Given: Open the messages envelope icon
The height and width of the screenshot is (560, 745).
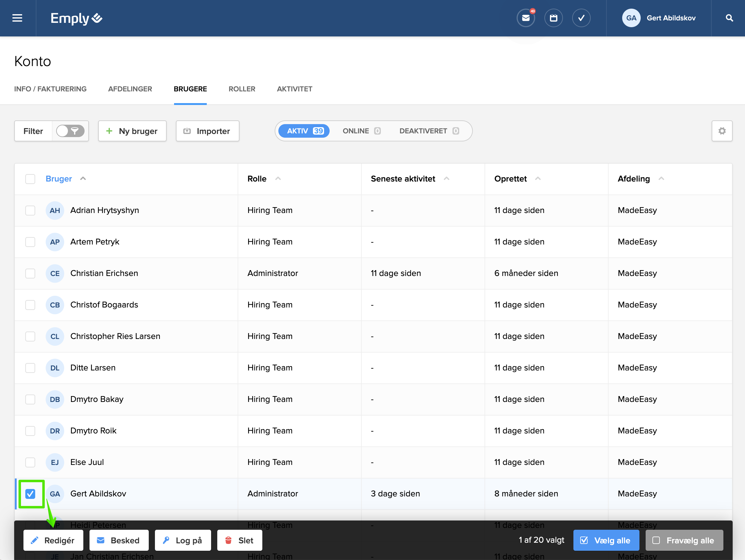Looking at the screenshot, I should [526, 18].
